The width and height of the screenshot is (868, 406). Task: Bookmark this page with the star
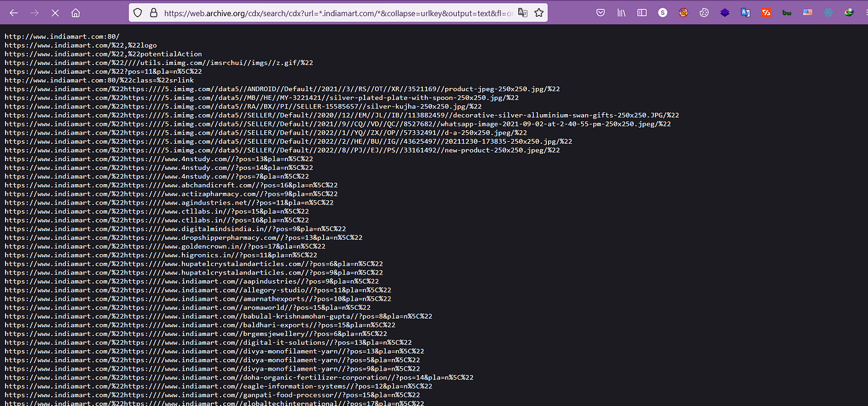pyautogui.click(x=539, y=12)
